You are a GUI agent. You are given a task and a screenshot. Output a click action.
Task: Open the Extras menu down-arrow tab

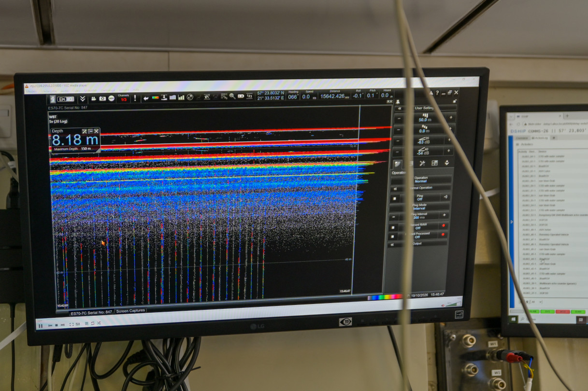(447, 163)
